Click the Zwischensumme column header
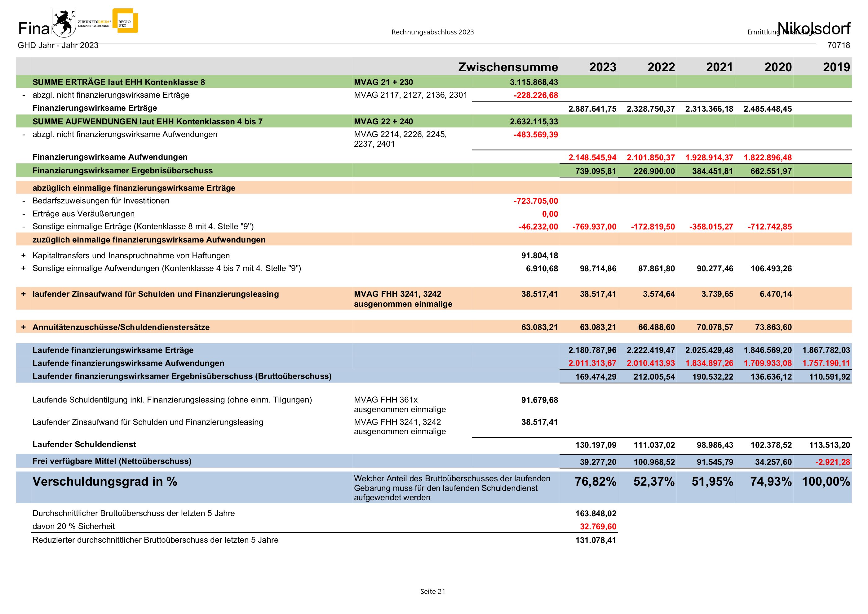 [508, 67]
